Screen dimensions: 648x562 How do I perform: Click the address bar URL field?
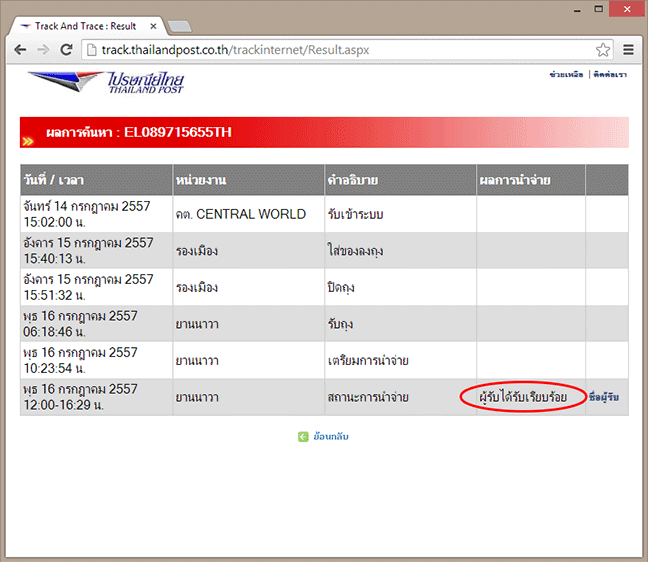[340, 49]
